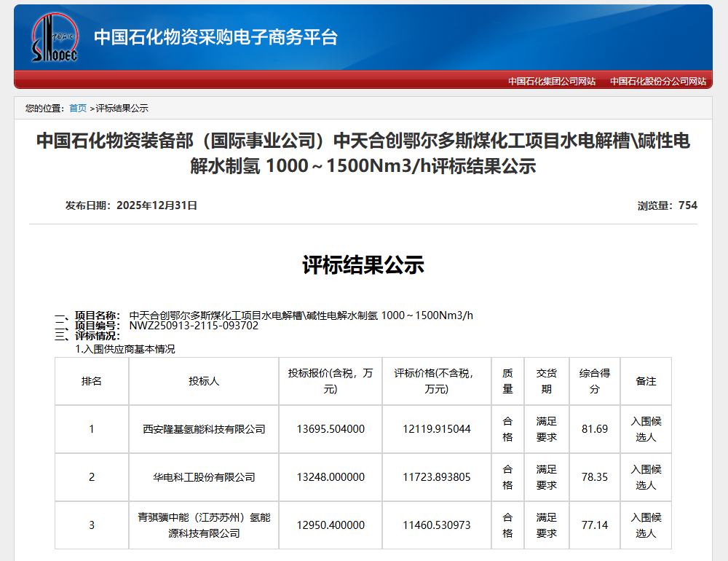Click the main announcement title text

point(363,153)
